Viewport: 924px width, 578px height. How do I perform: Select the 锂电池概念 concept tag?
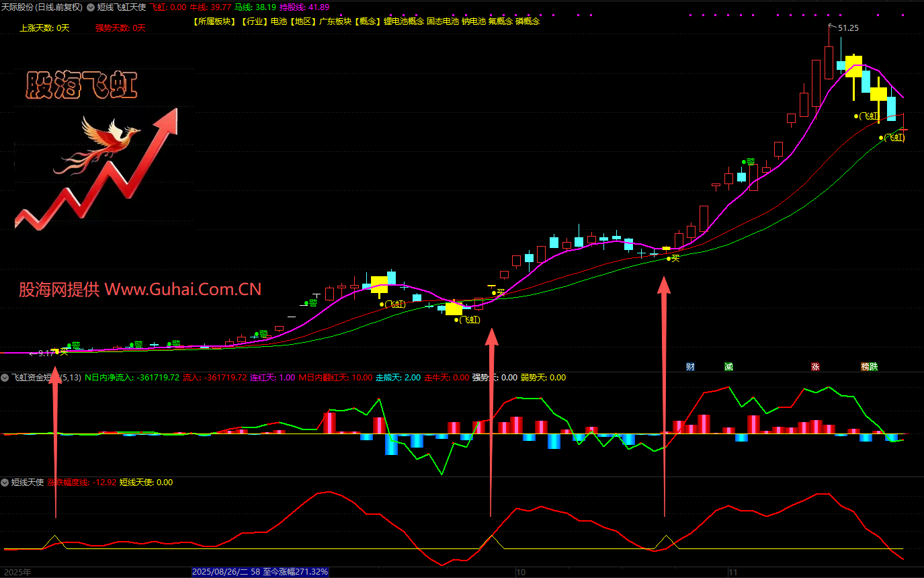tap(403, 22)
